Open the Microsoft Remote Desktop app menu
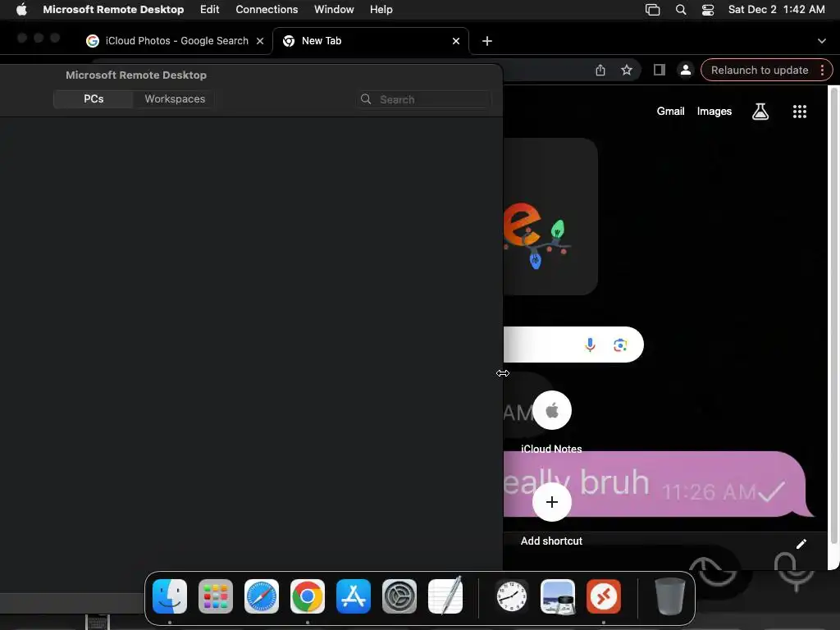The height and width of the screenshot is (630, 840). (x=113, y=9)
